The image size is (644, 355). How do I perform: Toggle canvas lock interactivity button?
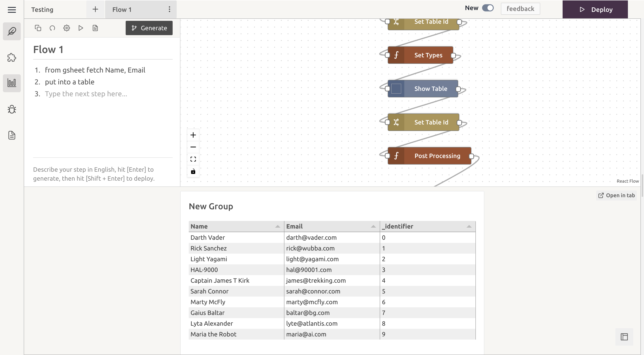pos(193,172)
